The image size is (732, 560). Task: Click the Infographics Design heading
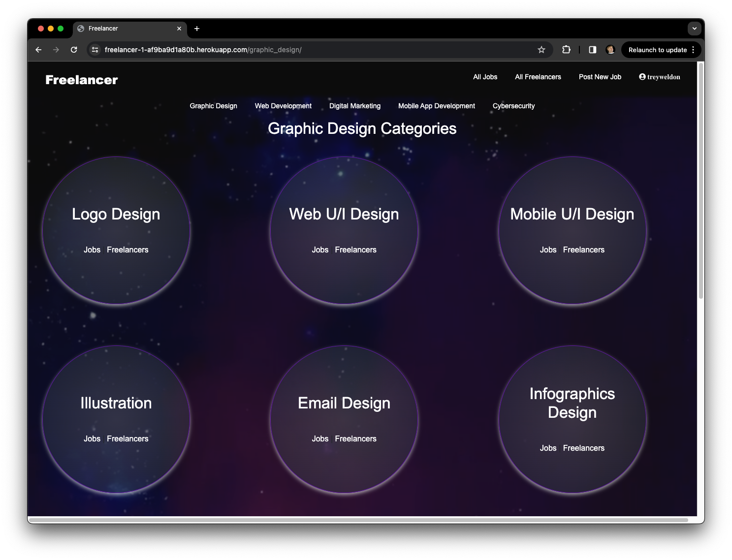click(x=572, y=403)
